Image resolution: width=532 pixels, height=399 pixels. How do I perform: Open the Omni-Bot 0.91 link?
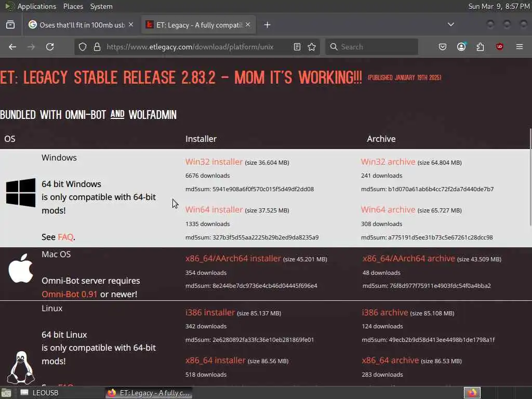click(x=70, y=294)
